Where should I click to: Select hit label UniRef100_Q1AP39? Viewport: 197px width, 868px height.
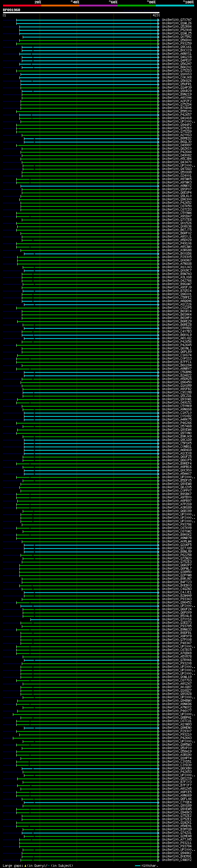(177, 88)
